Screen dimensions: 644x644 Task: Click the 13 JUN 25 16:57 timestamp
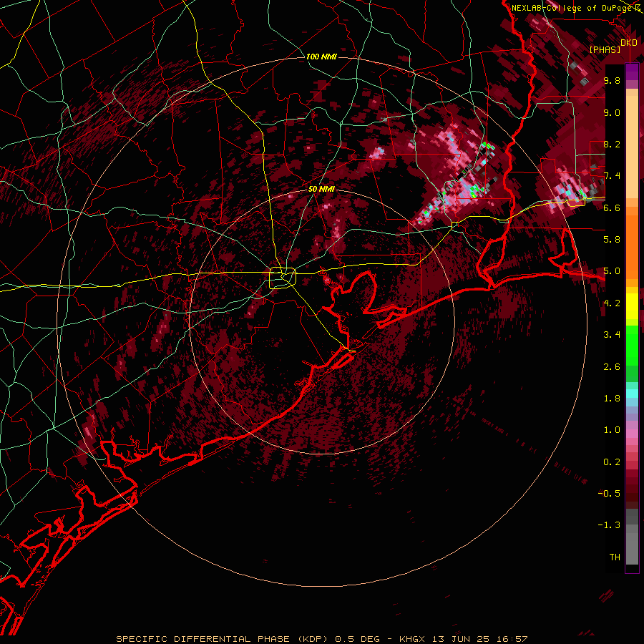tap(479, 639)
